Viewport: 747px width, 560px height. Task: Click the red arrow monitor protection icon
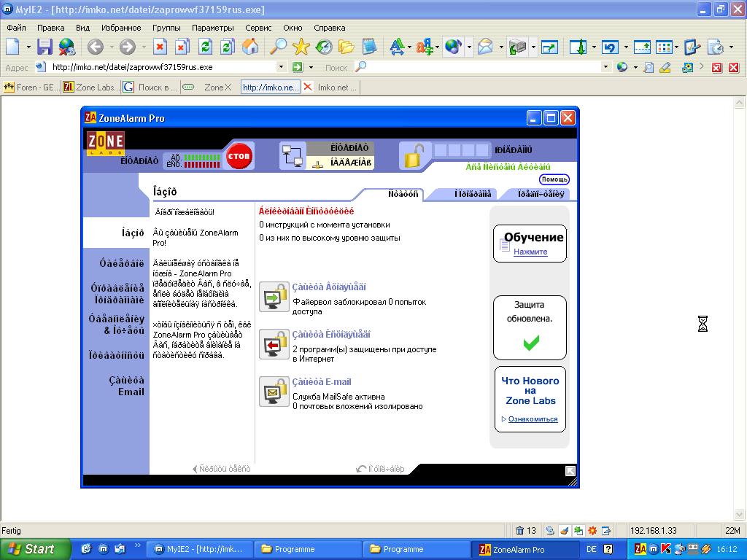tap(274, 344)
